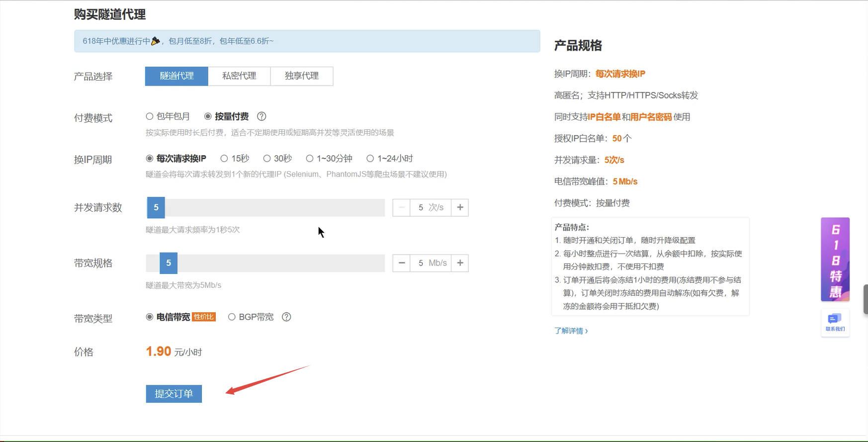This screenshot has height=442, width=868.
Task: Click the 用户名密码 highlighted text
Action: [651, 117]
